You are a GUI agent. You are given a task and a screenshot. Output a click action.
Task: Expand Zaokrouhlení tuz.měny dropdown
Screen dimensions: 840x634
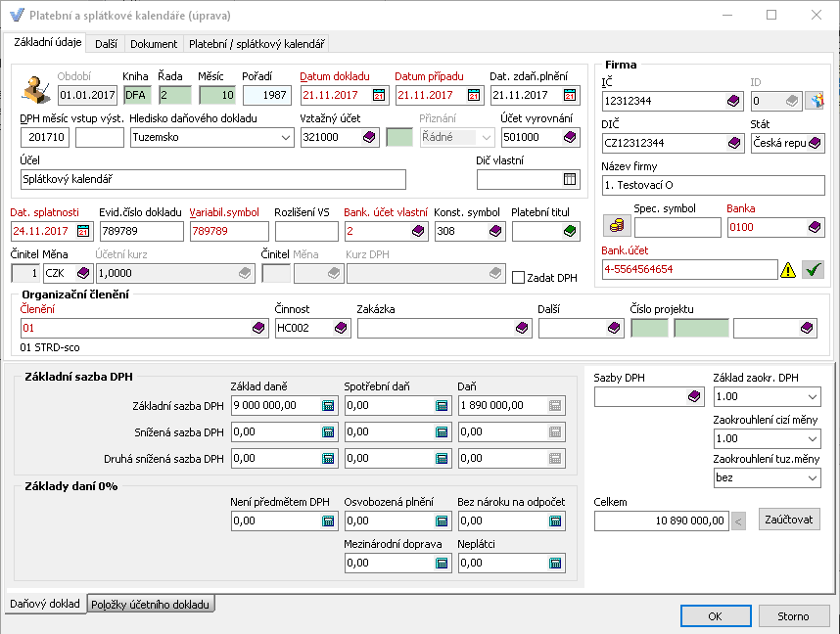tap(813, 478)
